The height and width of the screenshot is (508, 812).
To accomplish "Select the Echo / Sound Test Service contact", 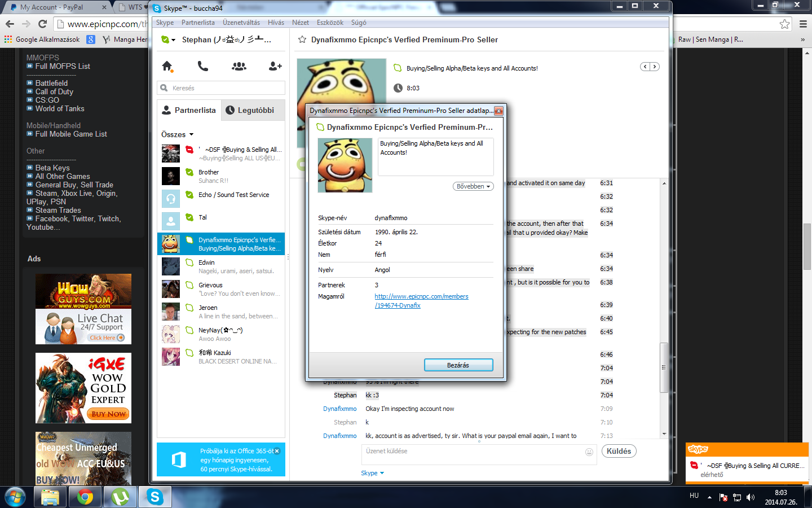I will pyautogui.click(x=221, y=199).
